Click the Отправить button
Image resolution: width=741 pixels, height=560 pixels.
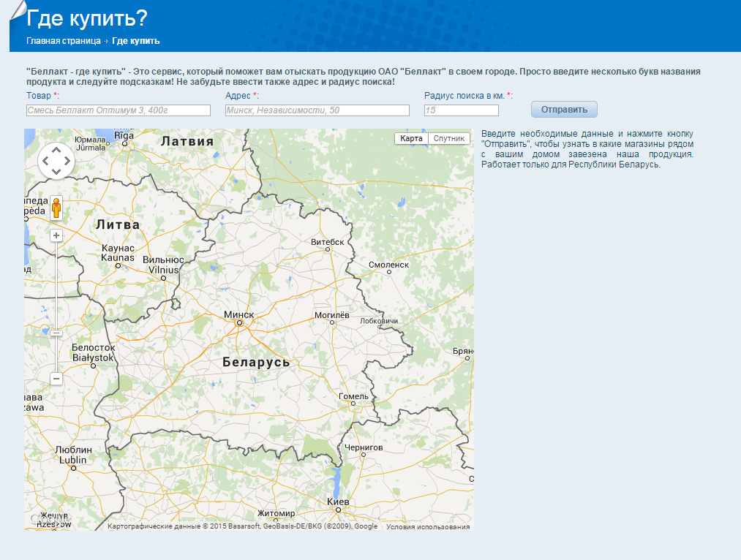564,110
